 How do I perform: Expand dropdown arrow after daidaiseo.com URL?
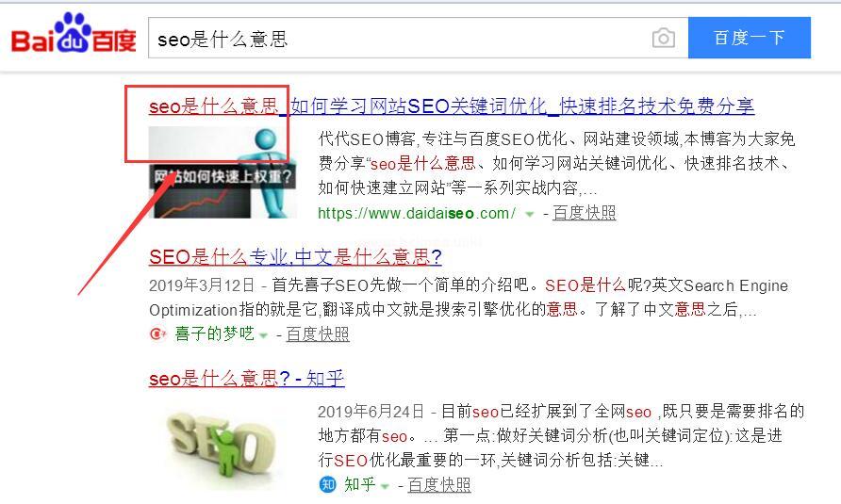click(x=529, y=214)
